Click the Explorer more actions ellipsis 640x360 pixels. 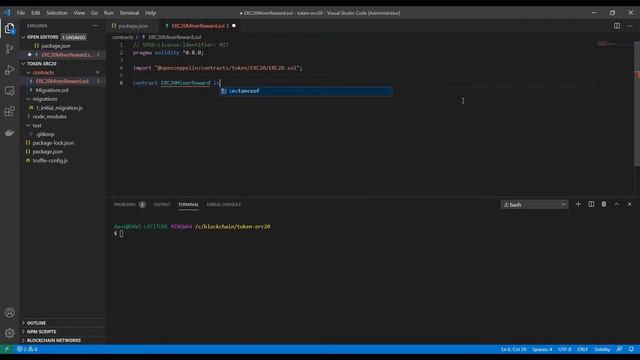click(x=96, y=26)
